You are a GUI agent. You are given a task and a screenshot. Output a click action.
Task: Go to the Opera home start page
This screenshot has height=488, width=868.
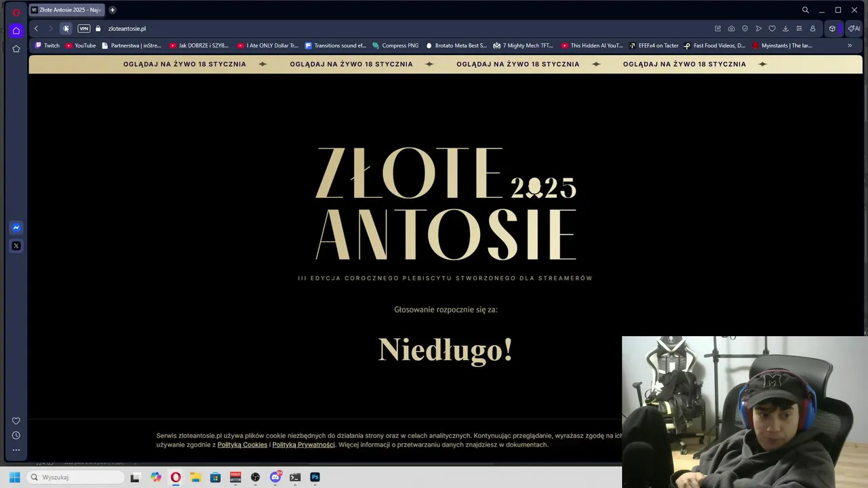(16, 30)
